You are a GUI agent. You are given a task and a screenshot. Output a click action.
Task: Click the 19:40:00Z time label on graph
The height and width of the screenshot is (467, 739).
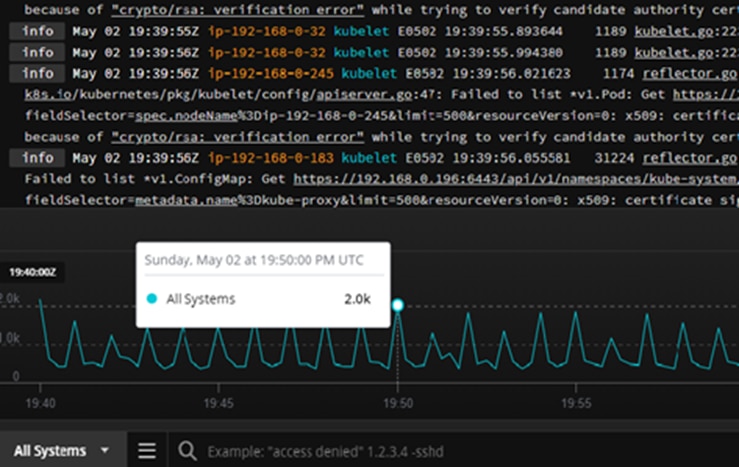[32, 271]
